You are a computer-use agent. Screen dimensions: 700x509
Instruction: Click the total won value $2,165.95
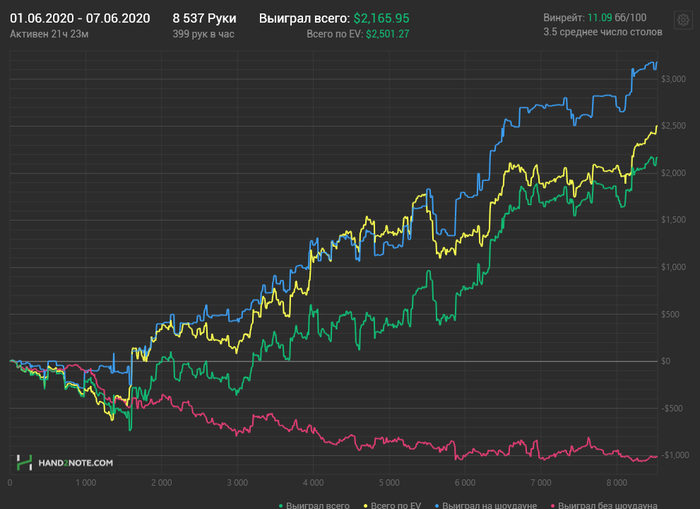pos(381,18)
